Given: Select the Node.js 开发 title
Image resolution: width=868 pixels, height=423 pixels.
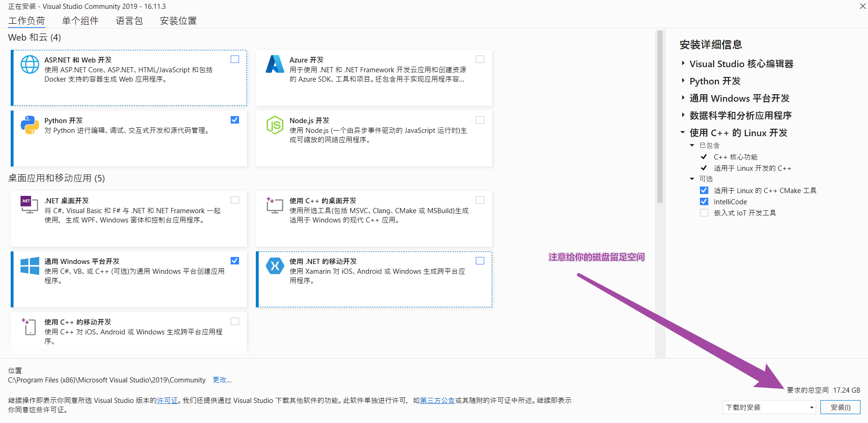Looking at the screenshot, I should click(x=309, y=120).
